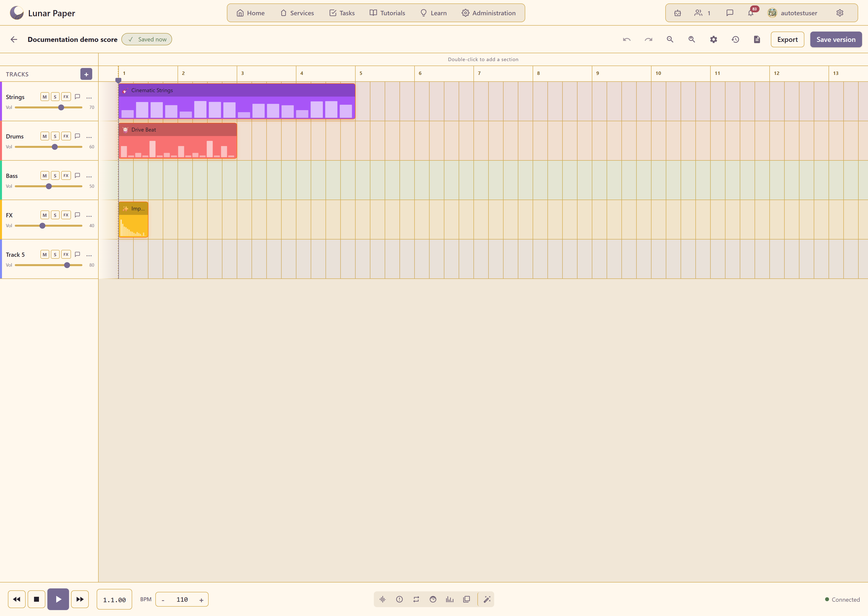
Task: Click the exclamation circle icon
Action: click(399, 599)
